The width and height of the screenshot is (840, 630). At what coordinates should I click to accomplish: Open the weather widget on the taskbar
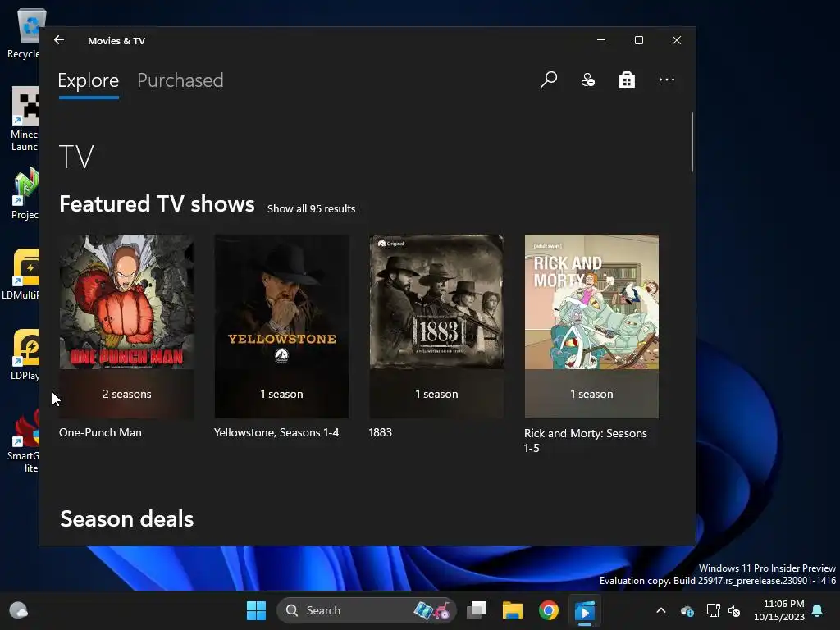click(19, 610)
